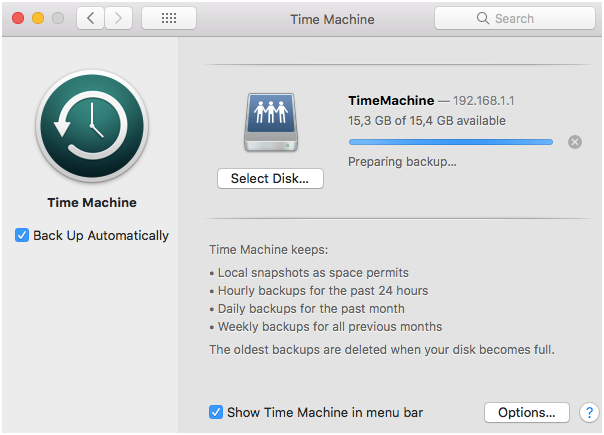
Task: Cancel the backup with the x icon
Action: pos(574,142)
